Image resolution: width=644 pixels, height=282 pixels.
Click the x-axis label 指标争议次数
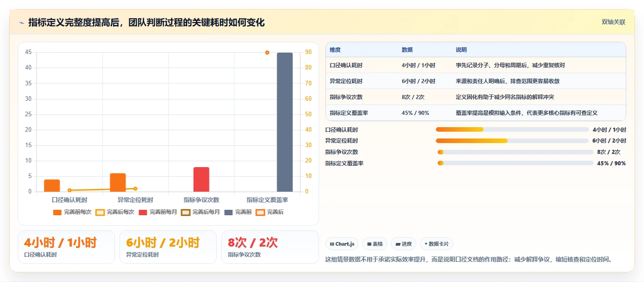click(201, 200)
